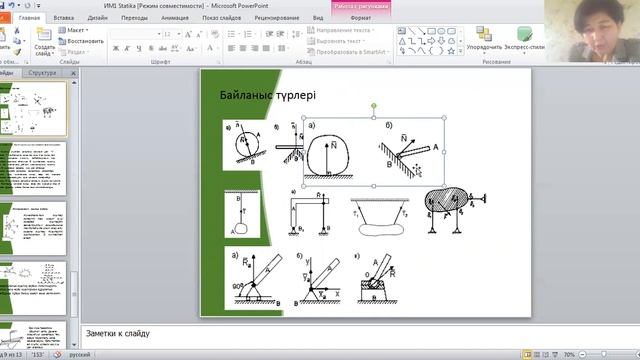Screen dimensions: 640x360
Task: Toggle align text right
Action: [x=255, y=49]
